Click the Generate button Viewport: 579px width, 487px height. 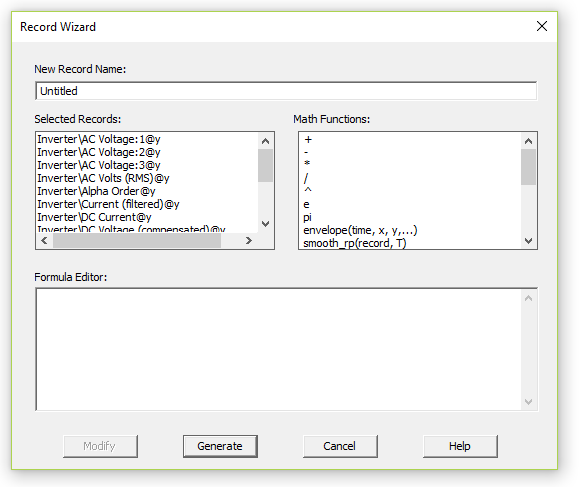click(x=220, y=446)
